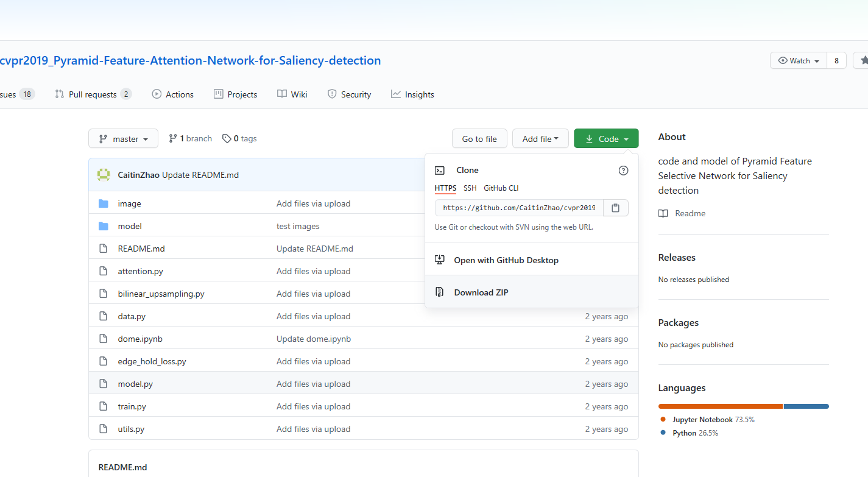Click the file icon next to dome.ipynb
The width and height of the screenshot is (868, 477).
104,339
